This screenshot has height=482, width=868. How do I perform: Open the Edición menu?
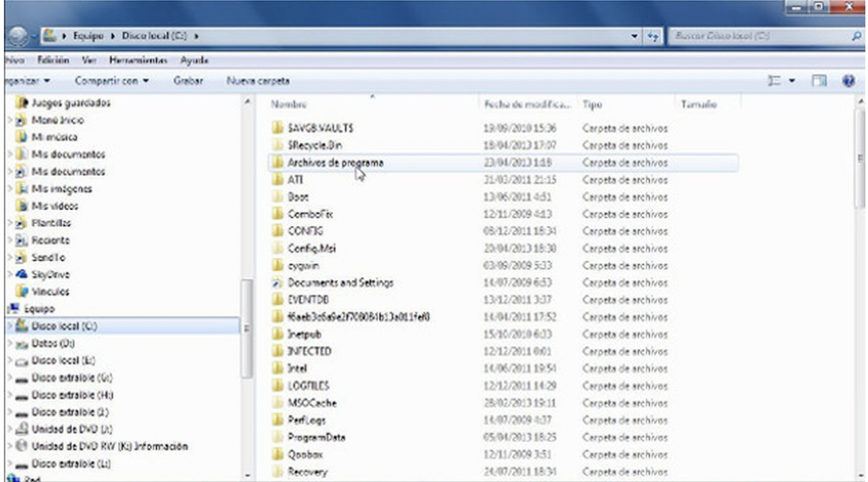point(53,60)
